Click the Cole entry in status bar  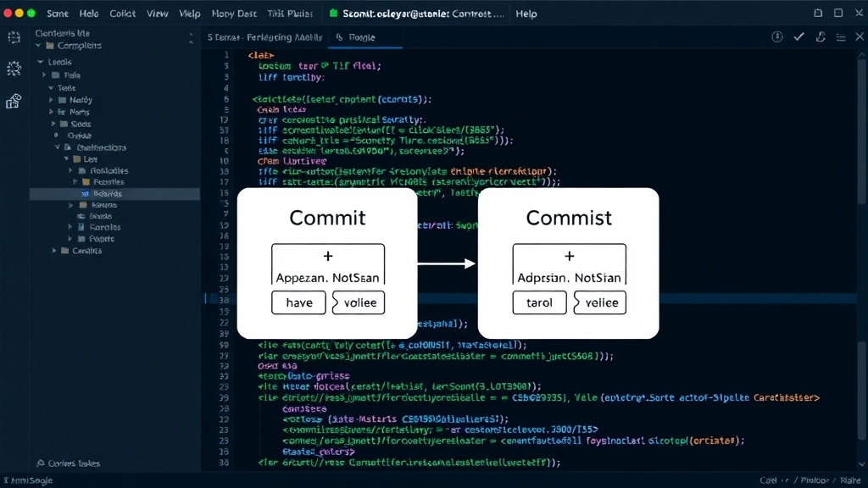click(768, 480)
